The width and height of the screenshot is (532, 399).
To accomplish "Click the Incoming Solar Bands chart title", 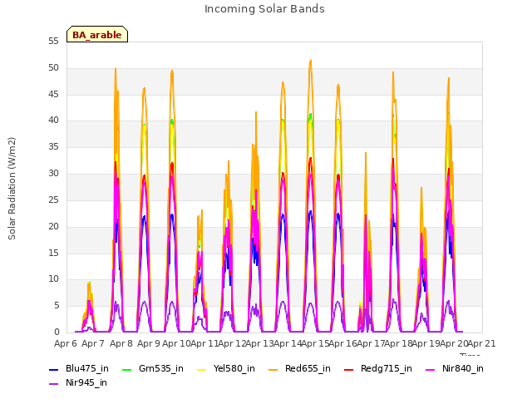I will (264, 9).
